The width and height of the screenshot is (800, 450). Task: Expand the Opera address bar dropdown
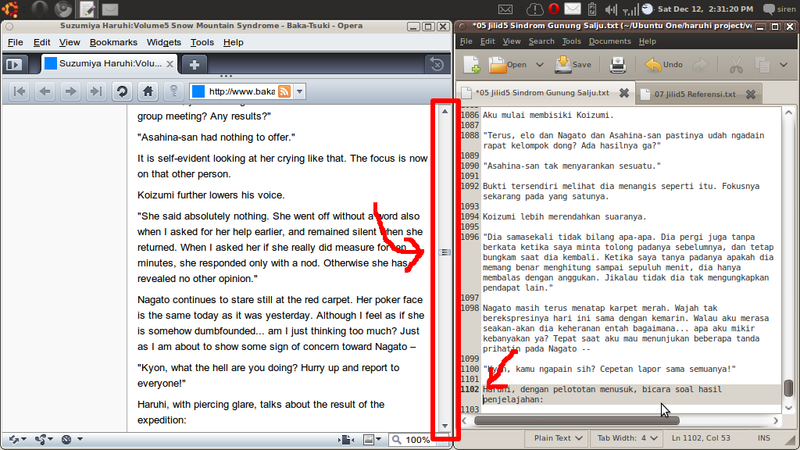click(x=300, y=92)
